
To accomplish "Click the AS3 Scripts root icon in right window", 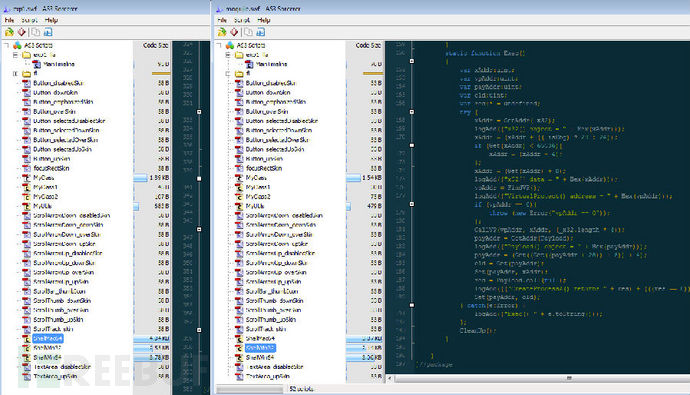I will [x=230, y=45].
